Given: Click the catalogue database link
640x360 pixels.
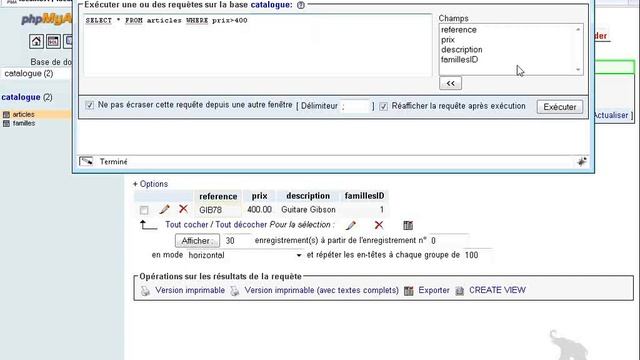Looking at the screenshot, I should [x=21, y=97].
